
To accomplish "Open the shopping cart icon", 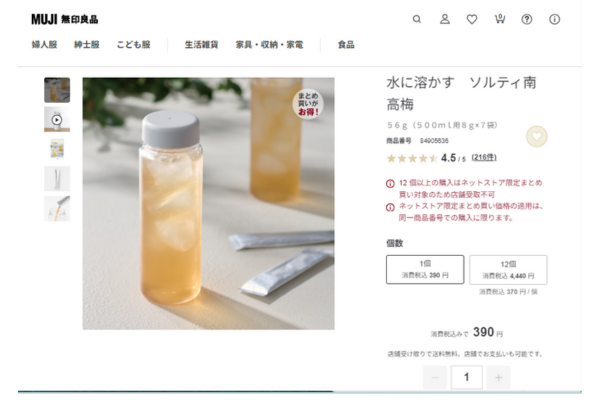I will (500, 19).
